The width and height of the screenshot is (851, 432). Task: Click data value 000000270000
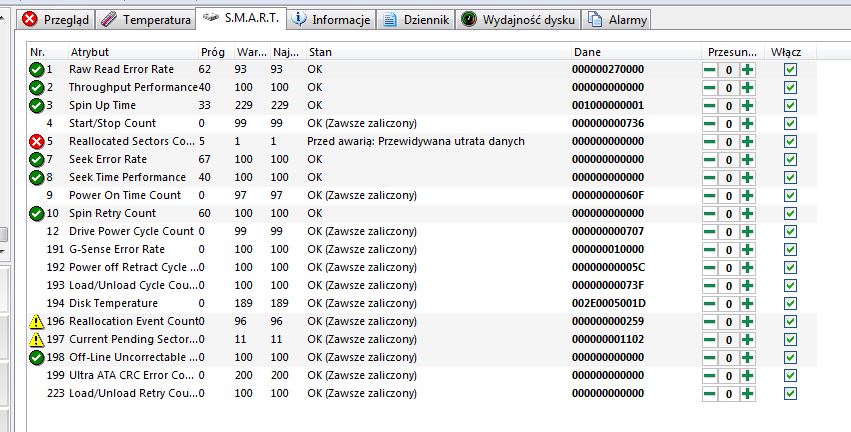pyautogui.click(x=608, y=69)
